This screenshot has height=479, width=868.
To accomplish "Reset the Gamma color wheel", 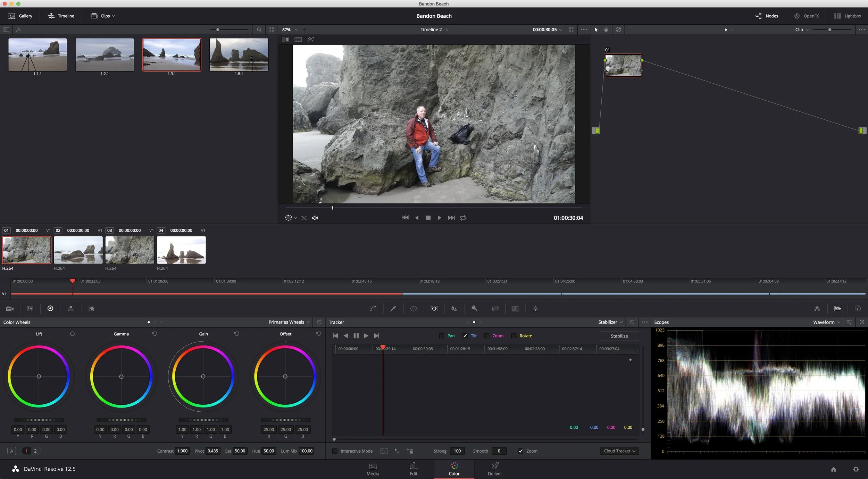I will (x=155, y=334).
